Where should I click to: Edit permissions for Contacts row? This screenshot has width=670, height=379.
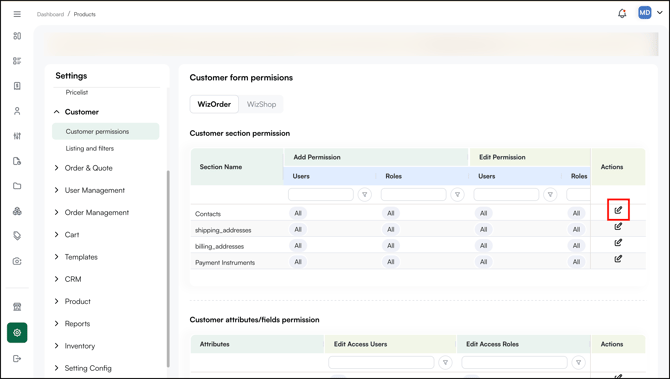(618, 210)
